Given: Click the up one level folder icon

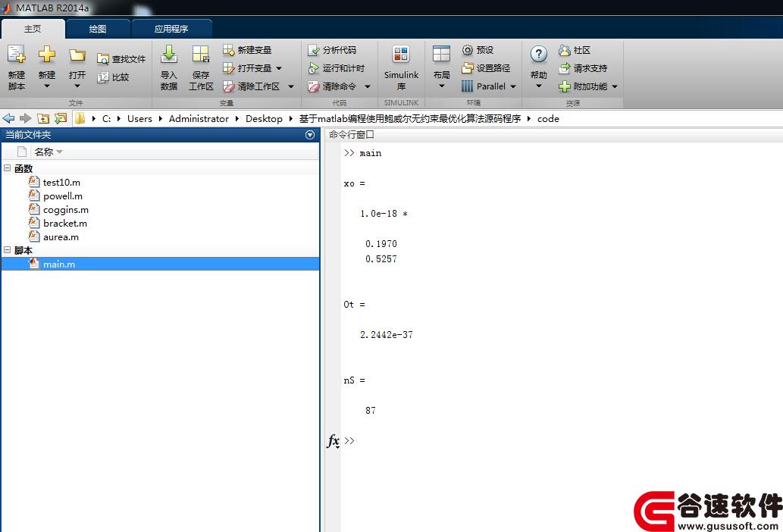Looking at the screenshot, I should click(43, 118).
